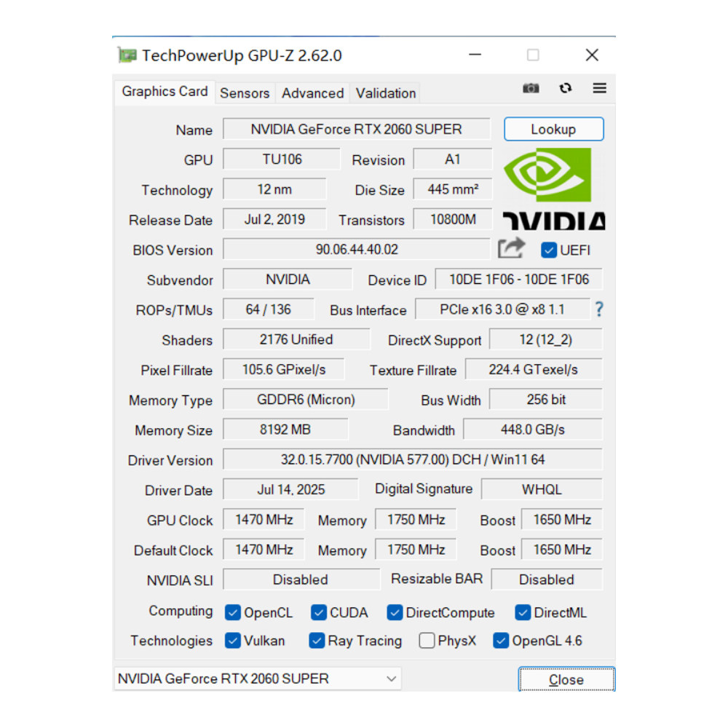The width and height of the screenshot is (728, 728).
Task: Click the Texture Fillrate value 224.4 GTexel/s
Action: point(534,370)
